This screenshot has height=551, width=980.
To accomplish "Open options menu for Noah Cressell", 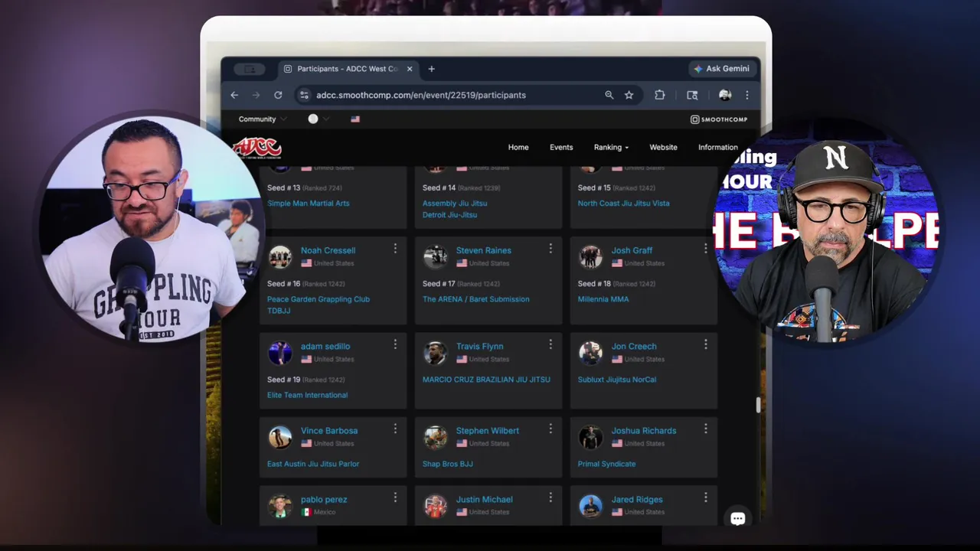I will (x=395, y=249).
